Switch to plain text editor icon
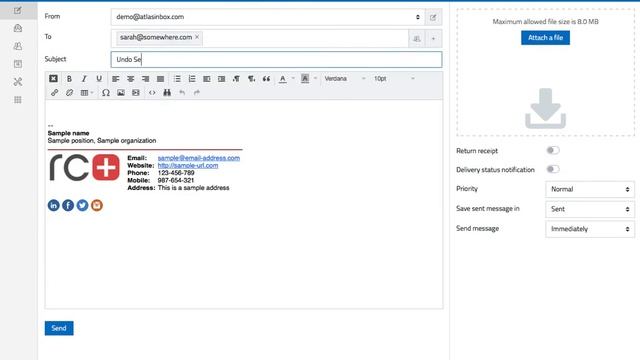 coord(53,78)
